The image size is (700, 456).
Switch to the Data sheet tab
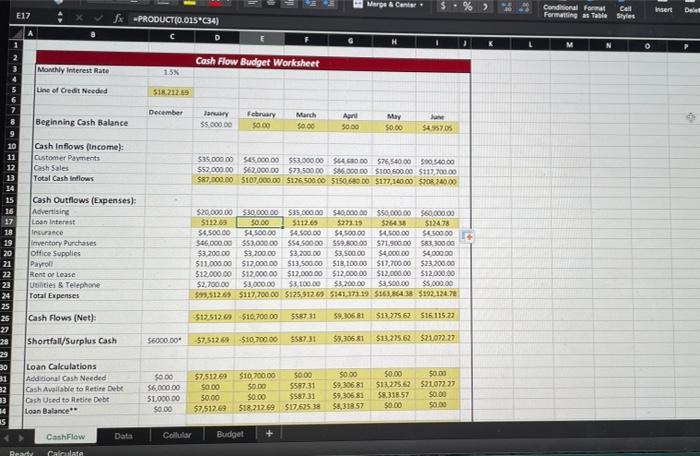pyautogui.click(x=123, y=435)
